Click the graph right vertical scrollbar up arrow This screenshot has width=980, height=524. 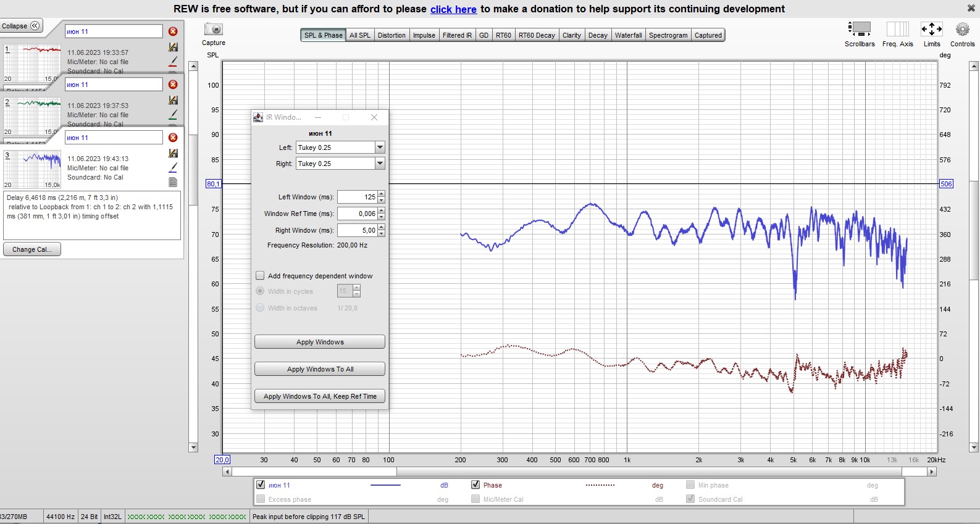(x=974, y=65)
